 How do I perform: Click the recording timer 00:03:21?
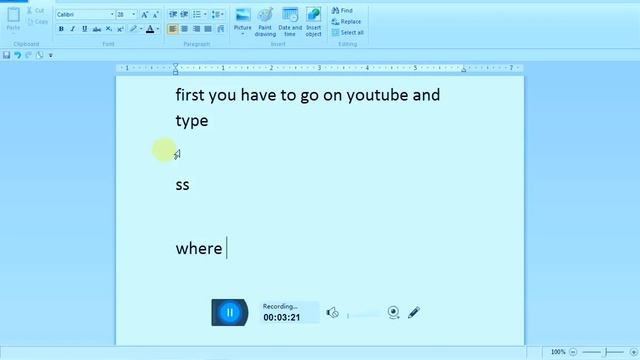pos(282,318)
